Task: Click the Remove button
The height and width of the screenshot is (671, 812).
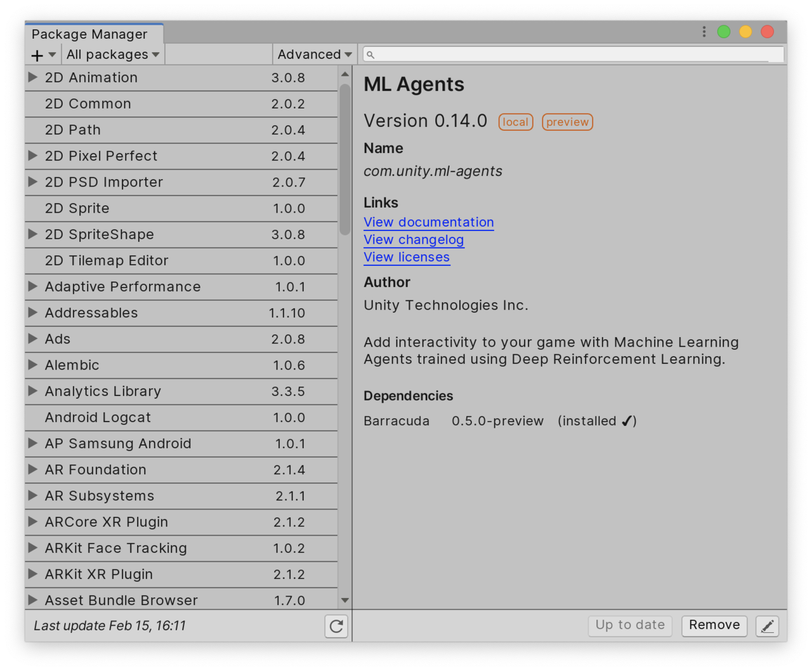Action: click(x=714, y=626)
